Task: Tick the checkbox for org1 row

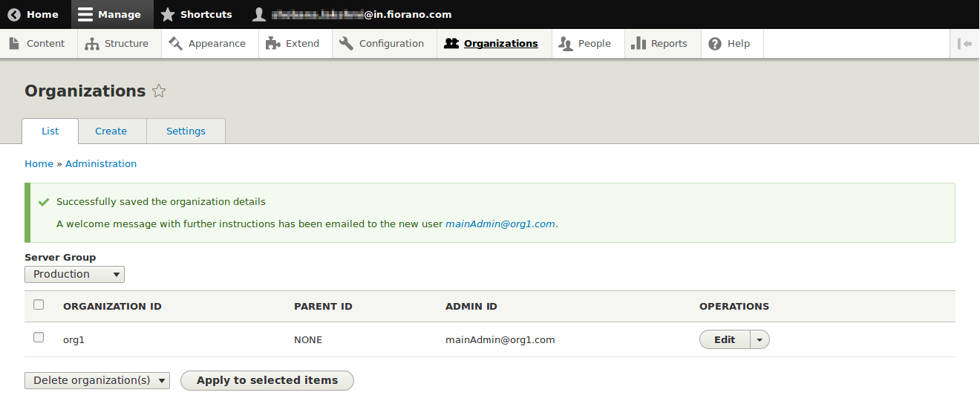Action: [x=39, y=338]
